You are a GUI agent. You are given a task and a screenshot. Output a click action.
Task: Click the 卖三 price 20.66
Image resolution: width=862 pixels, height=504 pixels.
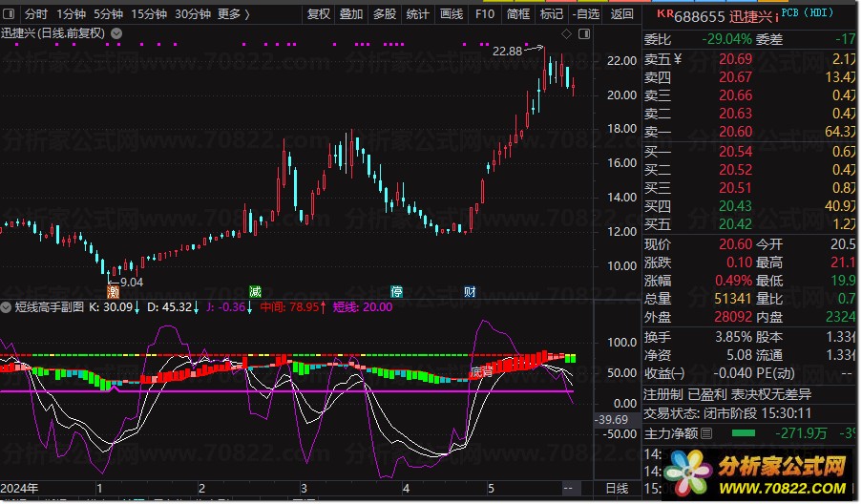click(x=736, y=95)
